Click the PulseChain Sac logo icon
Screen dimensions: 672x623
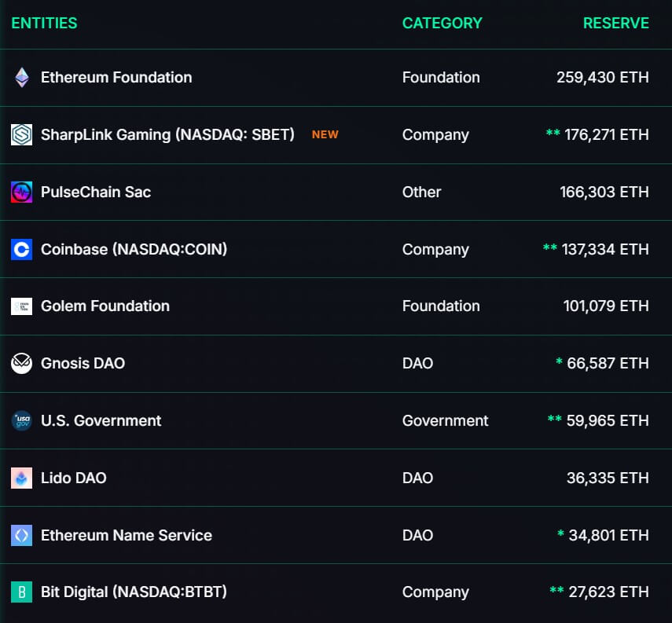[x=21, y=192]
